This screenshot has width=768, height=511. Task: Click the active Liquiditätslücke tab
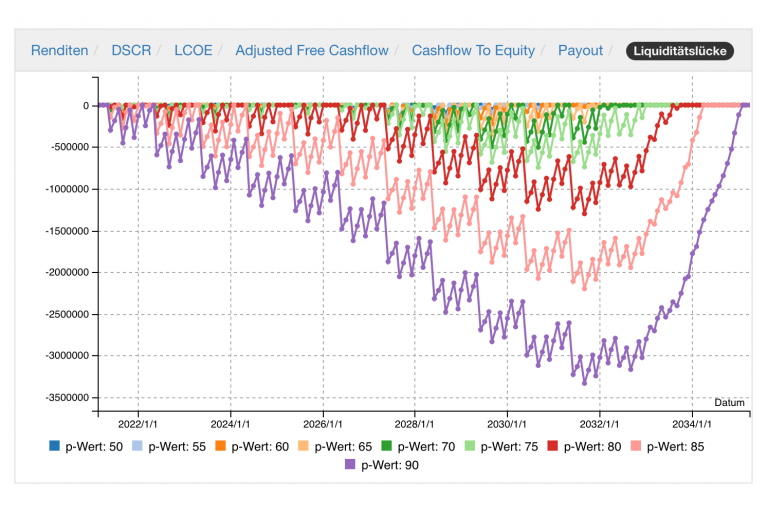pyautogui.click(x=679, y=50)
